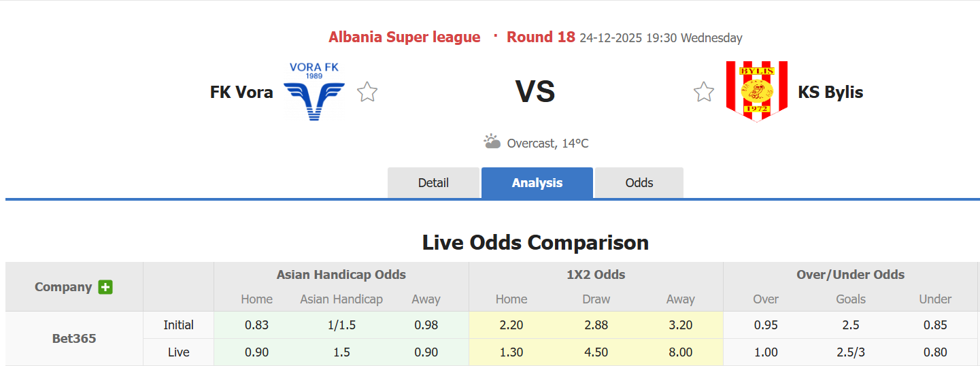Favorite FK Vora with the star icon
980x366 pixels.
pyautogui.click(x=367, y=92)
